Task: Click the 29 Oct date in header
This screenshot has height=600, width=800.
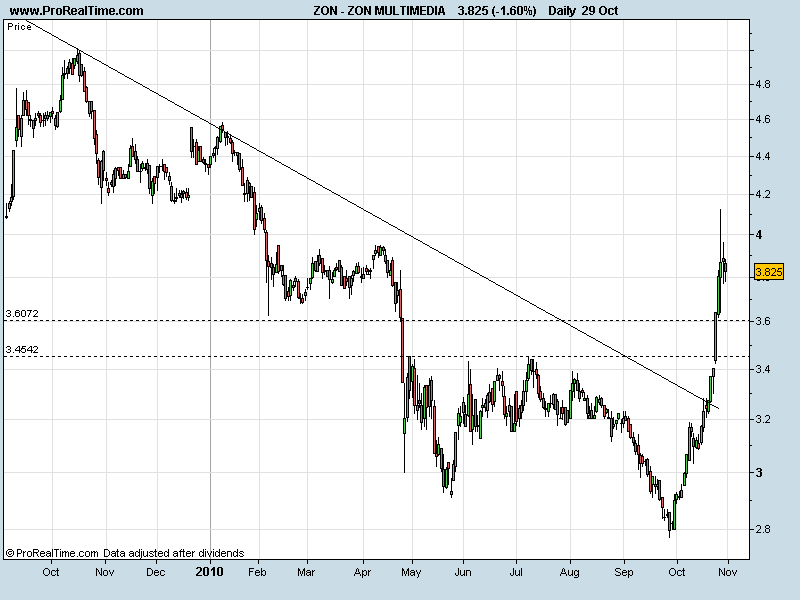Action: pyautogui.click(x=600, y=11)
